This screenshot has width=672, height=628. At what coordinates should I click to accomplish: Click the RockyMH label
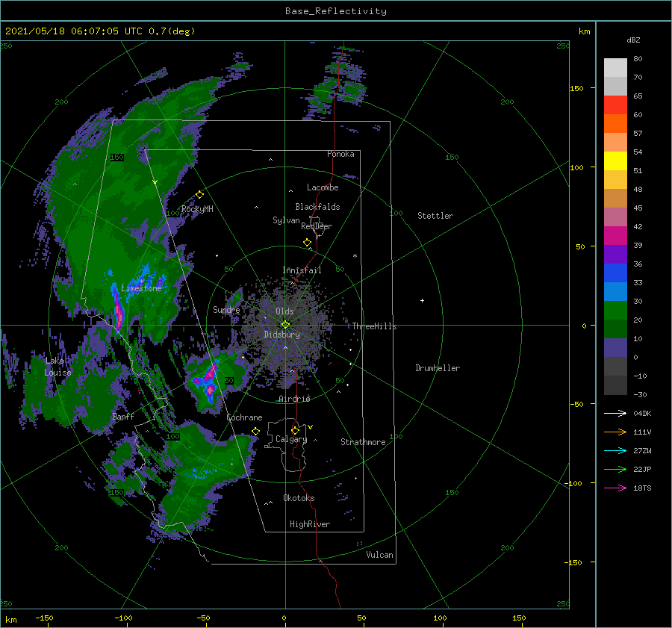(197, 209)
